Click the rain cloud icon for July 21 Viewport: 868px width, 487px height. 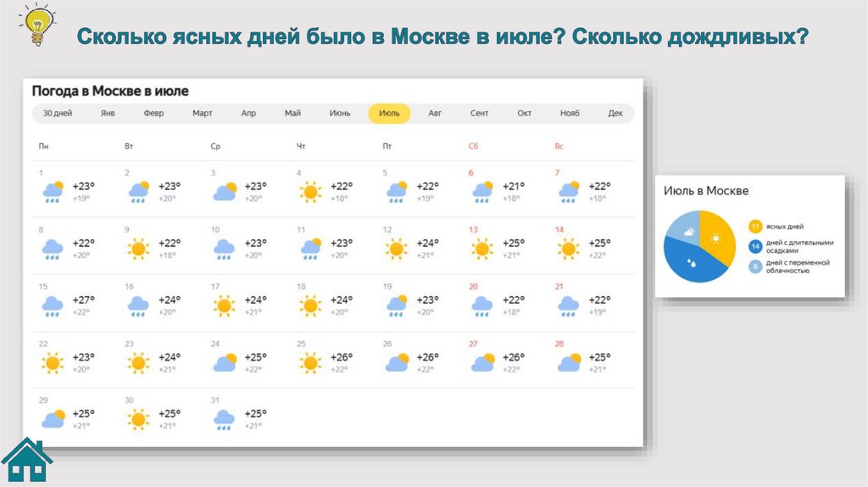pos(569,306)
